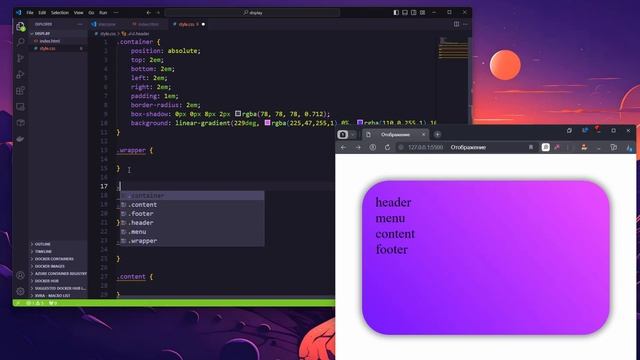Open the Extensions view in VS Code
This screenshot has height=360, width=640.
[20, 91]
